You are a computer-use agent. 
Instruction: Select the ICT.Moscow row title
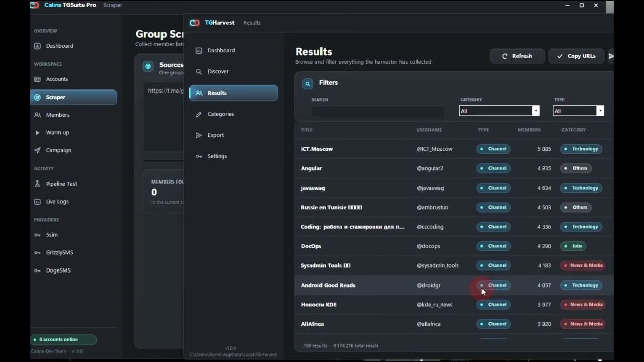317,149
